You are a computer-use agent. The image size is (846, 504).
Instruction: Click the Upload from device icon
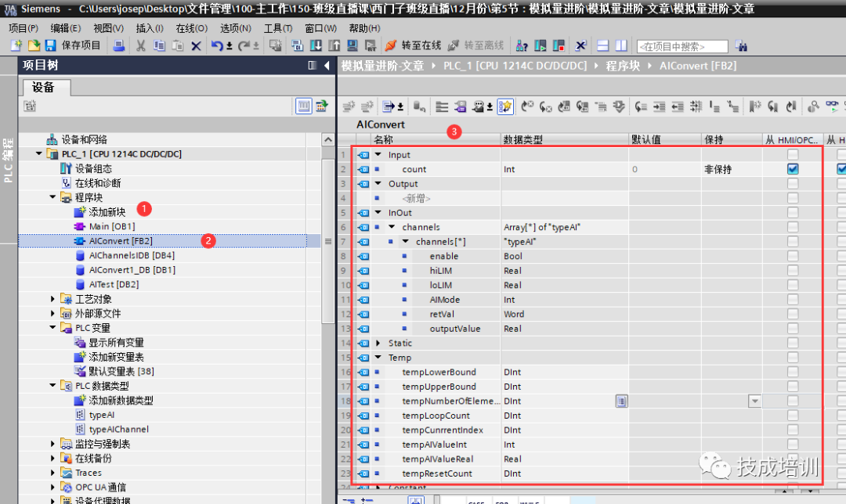(x=334, y=46)
